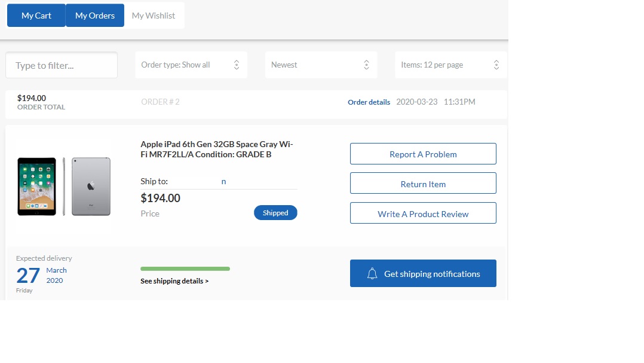The height and width of the screenshot is (363, 644).
Task: Click Get shipping notifications button
Action: pos(423,273)
